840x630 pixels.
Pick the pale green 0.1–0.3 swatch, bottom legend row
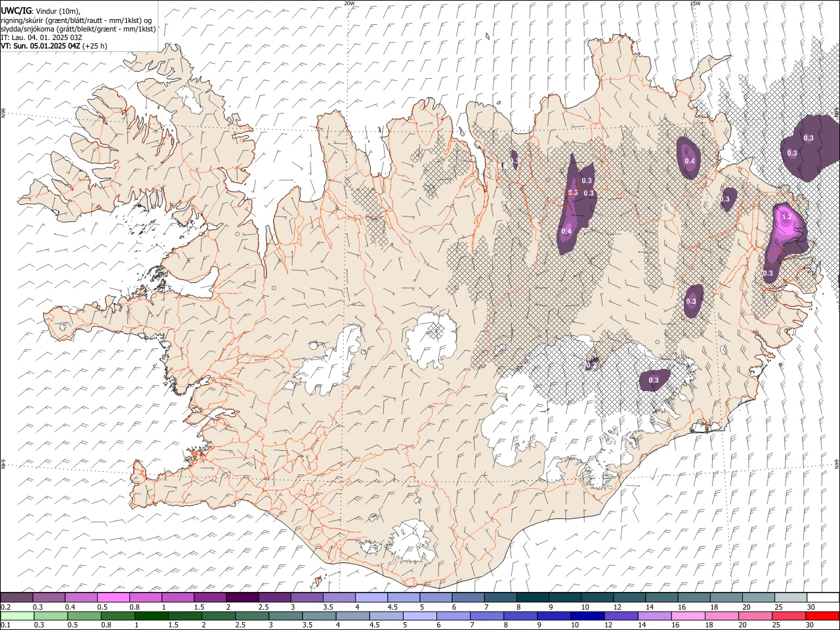point(16,616)
